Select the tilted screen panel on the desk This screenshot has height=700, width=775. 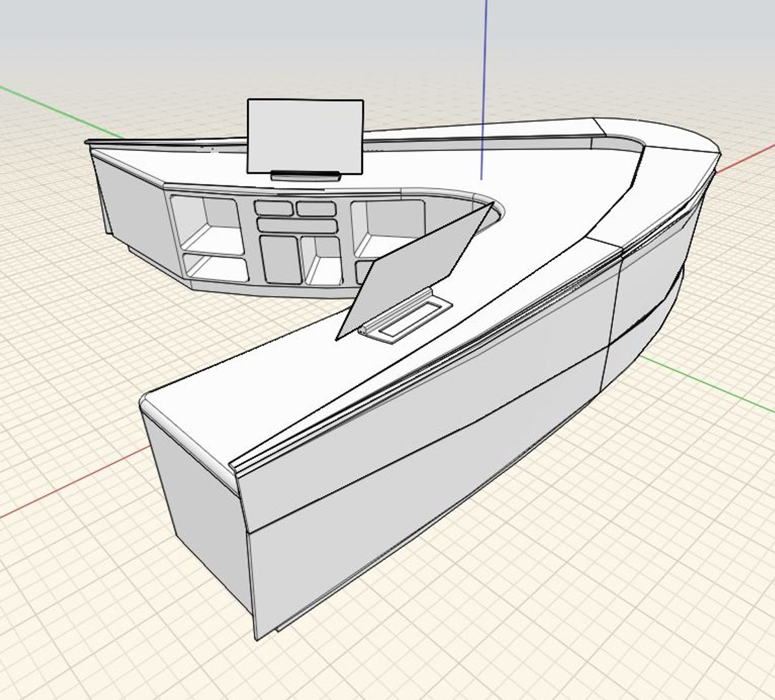click(x=414, y=271)
